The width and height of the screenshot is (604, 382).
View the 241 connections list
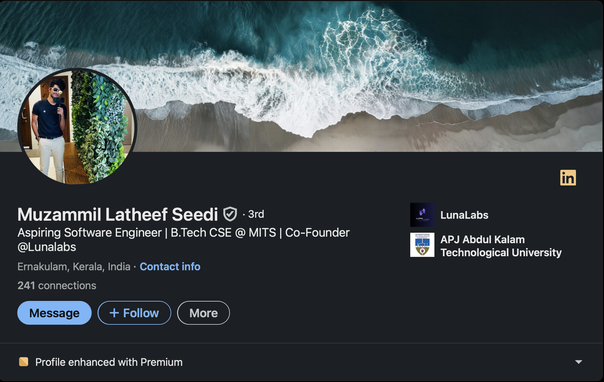click(57, 285)
